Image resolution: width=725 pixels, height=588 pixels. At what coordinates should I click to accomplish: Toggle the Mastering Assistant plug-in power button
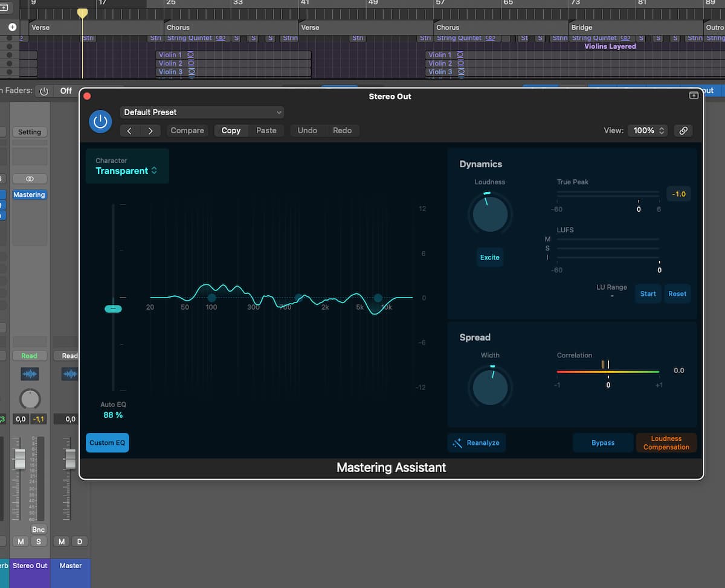100,122
